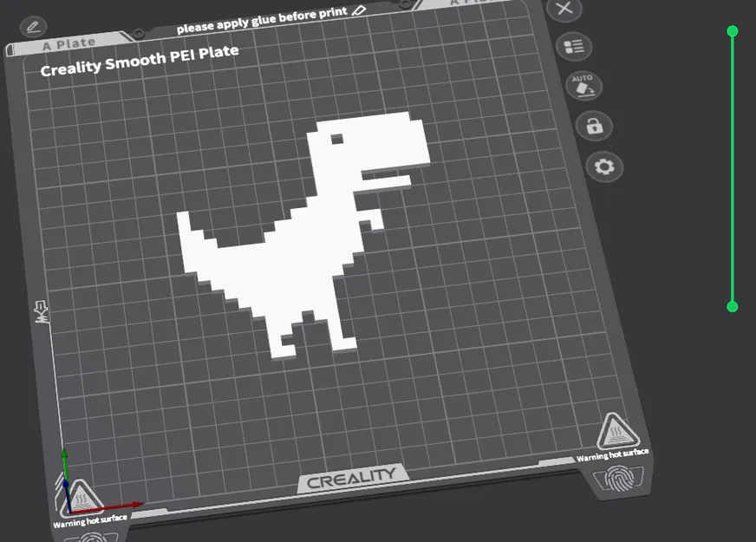Viewport: 756px width, 542px height.
Task: Open the plate object list icon
Action: click(574, 46)
